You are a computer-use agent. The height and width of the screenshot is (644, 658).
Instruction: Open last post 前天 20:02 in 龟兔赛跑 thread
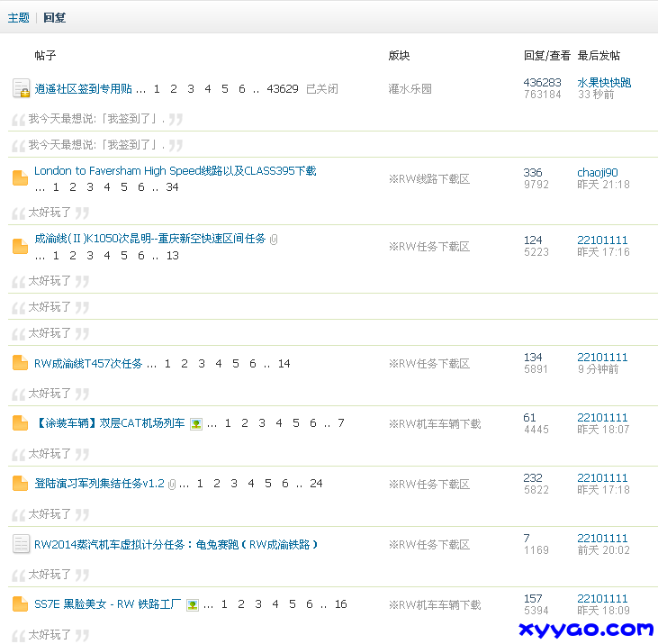click(603, 550)
